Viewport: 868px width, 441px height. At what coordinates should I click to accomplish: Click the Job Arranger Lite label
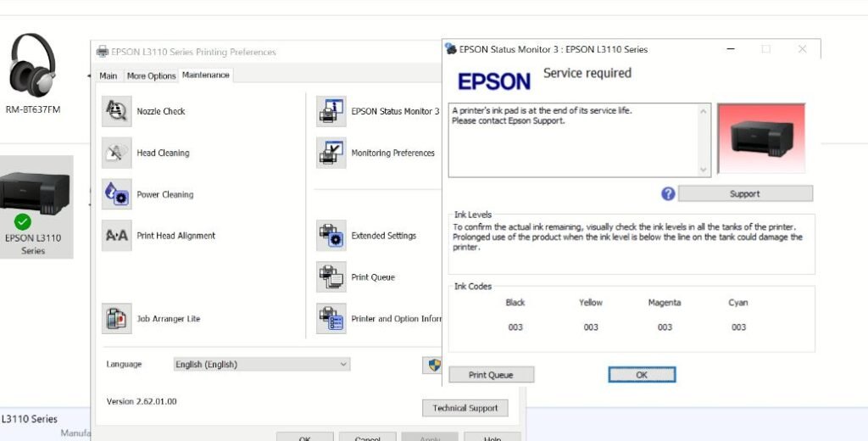pyautogui.click(x=169, y=319)
